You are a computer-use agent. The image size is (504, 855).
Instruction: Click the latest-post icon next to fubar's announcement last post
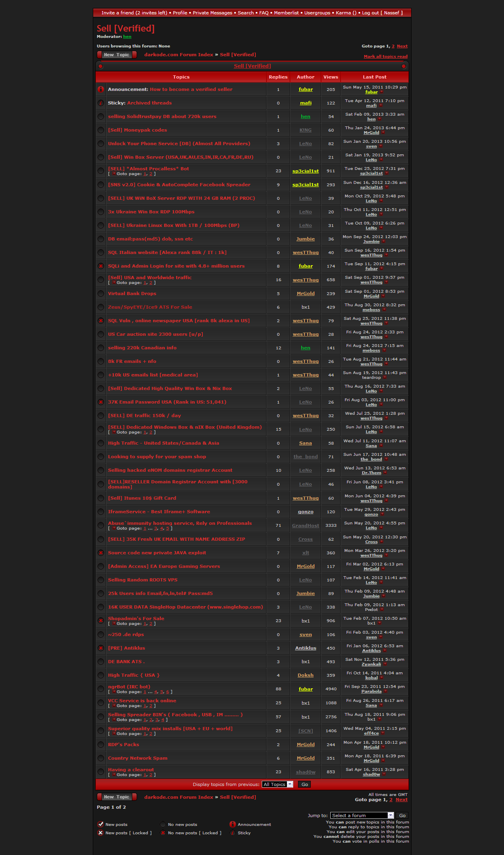coord(382,92)
